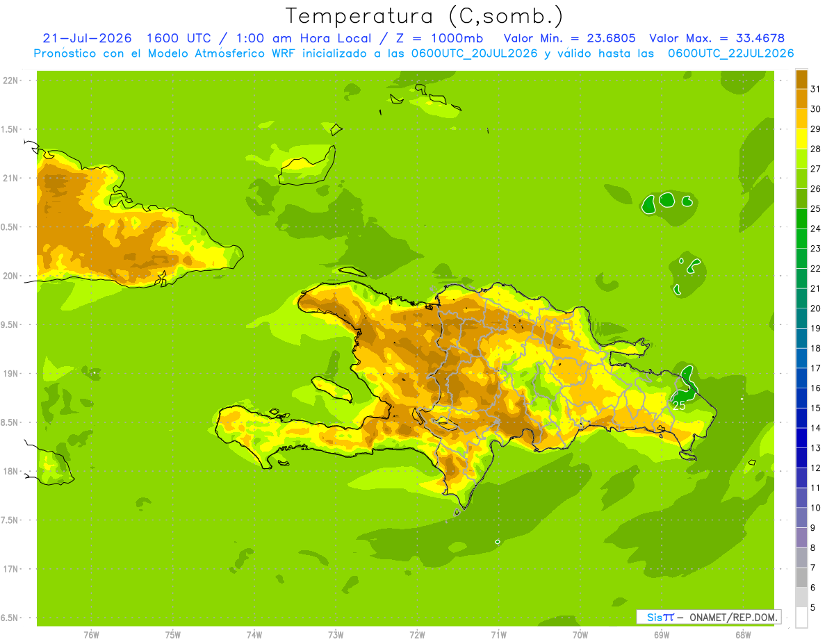The width and height of the screenshot is (834, 644).
Task: Click the "31" label on the color scale
Action: pos(815,89)
